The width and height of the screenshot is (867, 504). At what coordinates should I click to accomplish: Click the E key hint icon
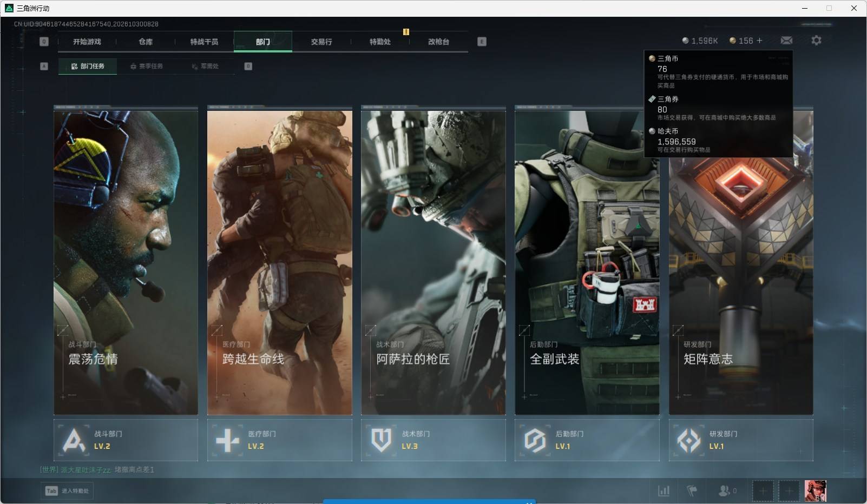[482, 42]
